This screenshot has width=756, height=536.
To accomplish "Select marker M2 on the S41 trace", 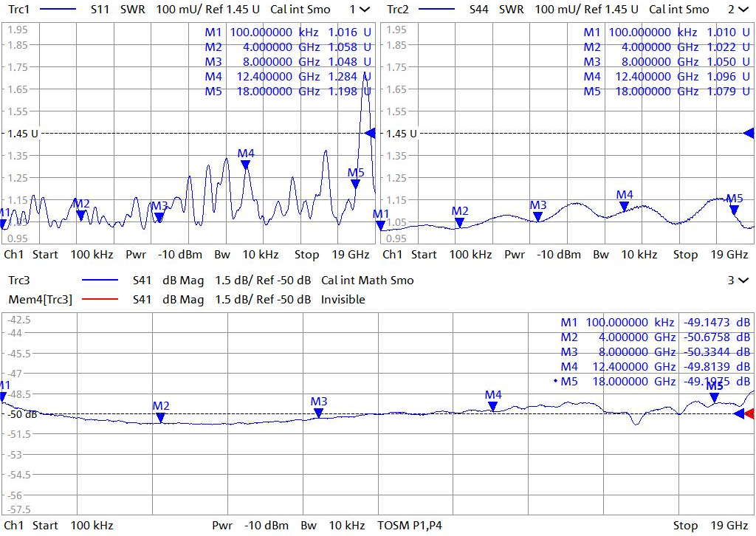I will (x=161, y=416).
